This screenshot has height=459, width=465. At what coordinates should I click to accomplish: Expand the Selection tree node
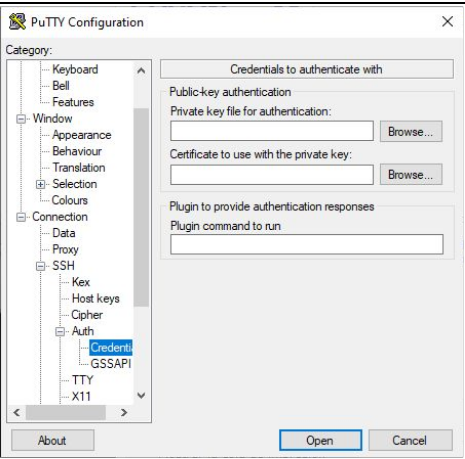point(40,184)
